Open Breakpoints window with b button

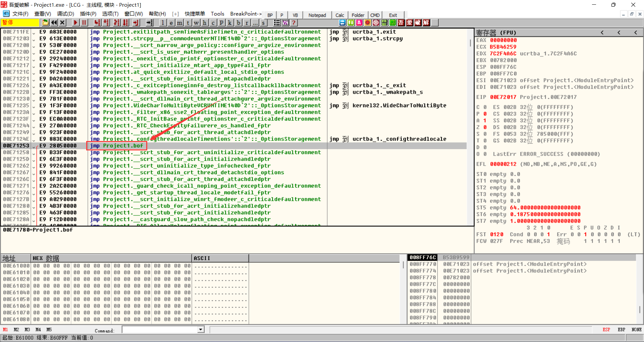[238, 23]
